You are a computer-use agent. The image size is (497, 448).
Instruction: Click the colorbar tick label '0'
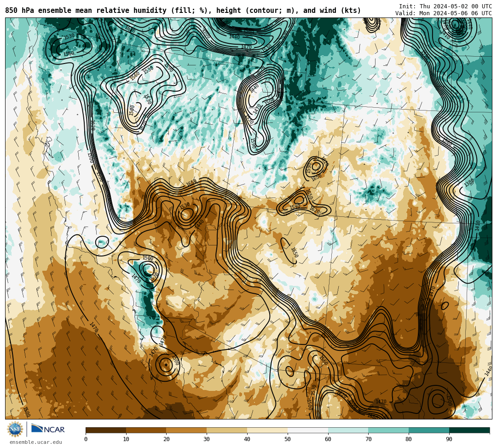tap(86, 439)
